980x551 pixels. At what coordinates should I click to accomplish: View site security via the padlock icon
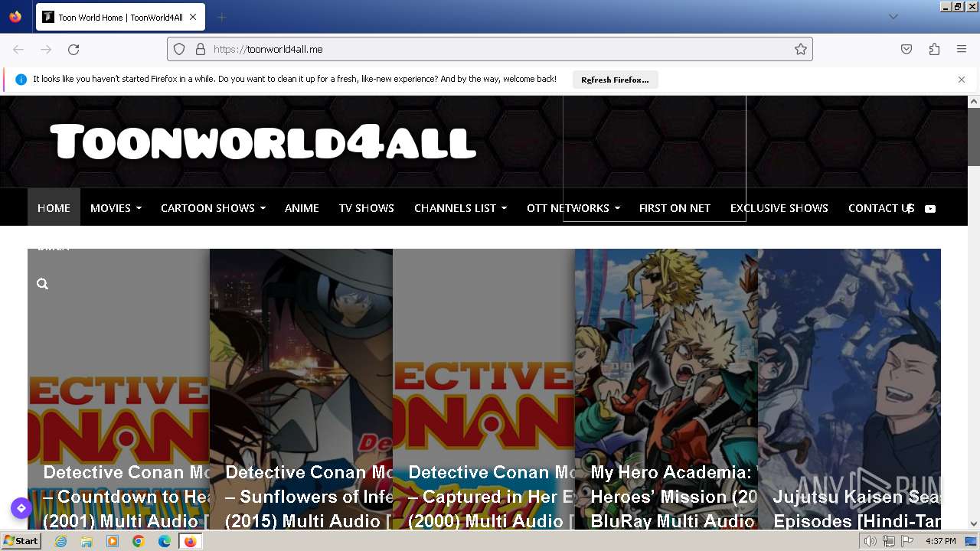click(x=201, y=49)
